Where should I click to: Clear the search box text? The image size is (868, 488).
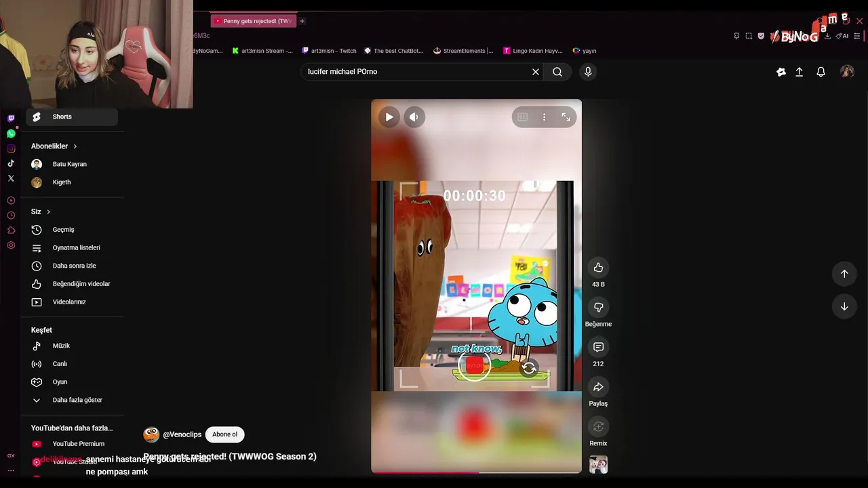tap(535, 71)
